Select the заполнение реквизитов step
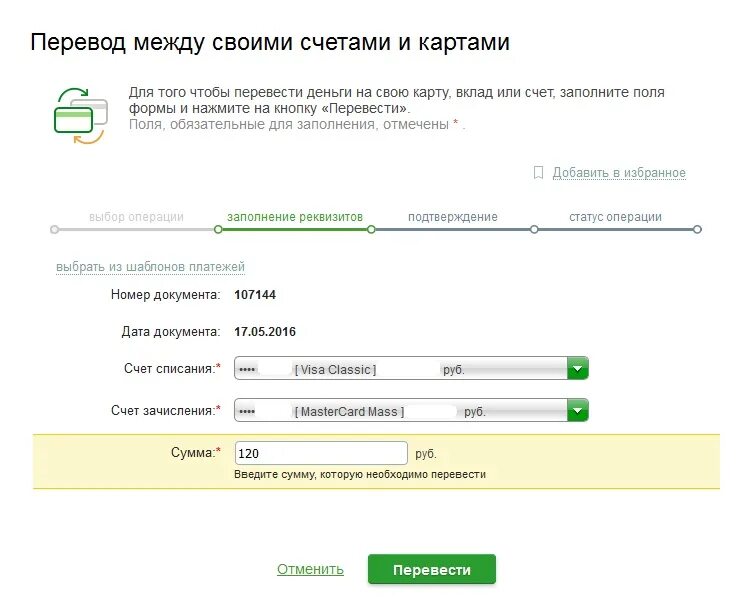Image resolution: width=751 pixels, height=609 pixels. coord(295,217)
